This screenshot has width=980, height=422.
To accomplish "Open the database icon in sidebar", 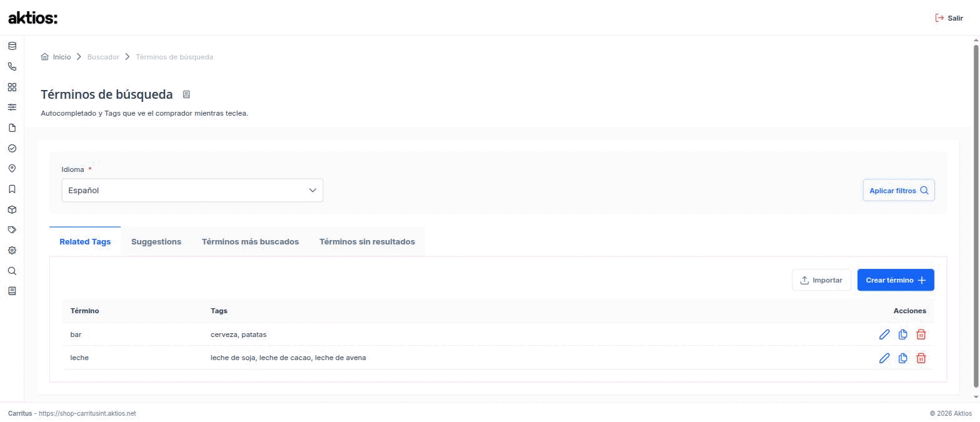I will (12, 46).
